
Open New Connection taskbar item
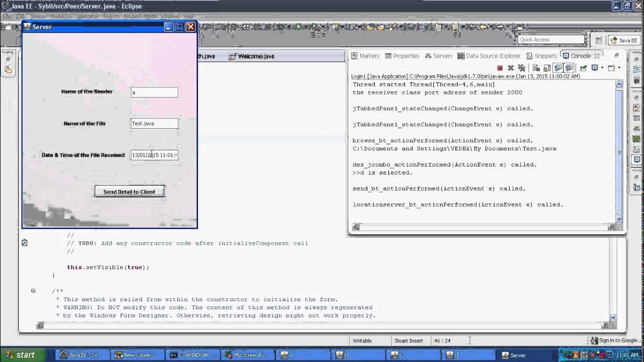137,355
